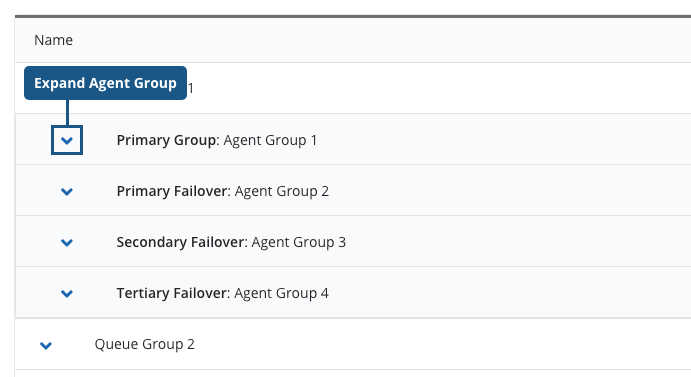Image resolution: width=691 pixels, height=377 pixels.
Task: Expand the Primary Group Agent Group 1 chevron
Action: pos(67,140)
